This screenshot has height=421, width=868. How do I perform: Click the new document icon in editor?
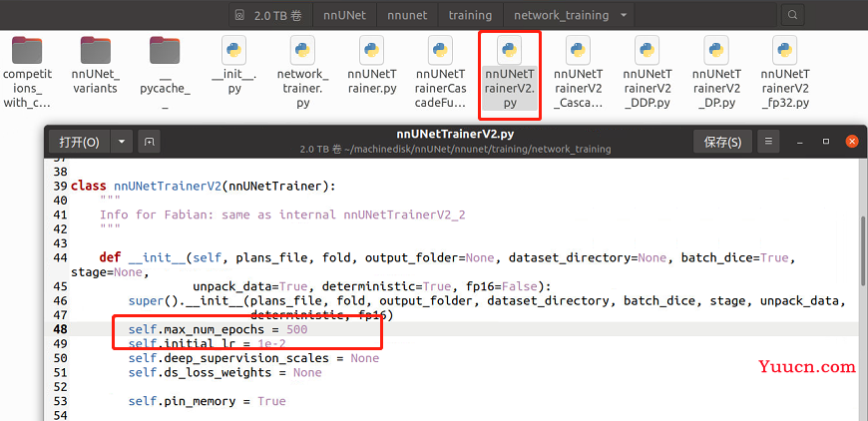point(149,142)
